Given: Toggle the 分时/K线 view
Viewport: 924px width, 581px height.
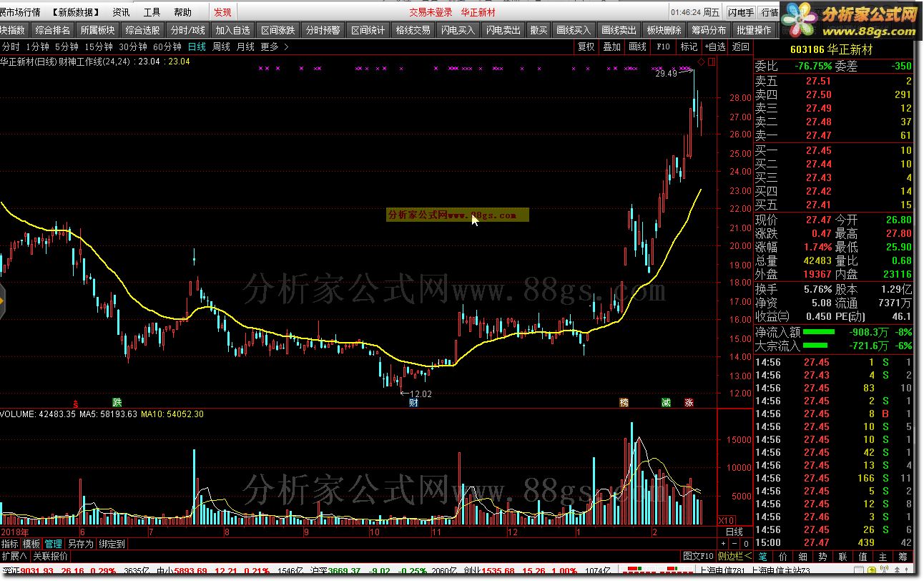Looking at the screenshot, I should (x=188, y=30).
